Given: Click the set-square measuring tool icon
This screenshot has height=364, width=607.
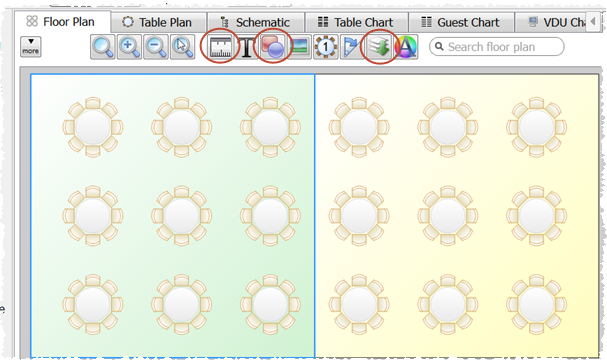Looking at the screenshot, I should 352,47.
